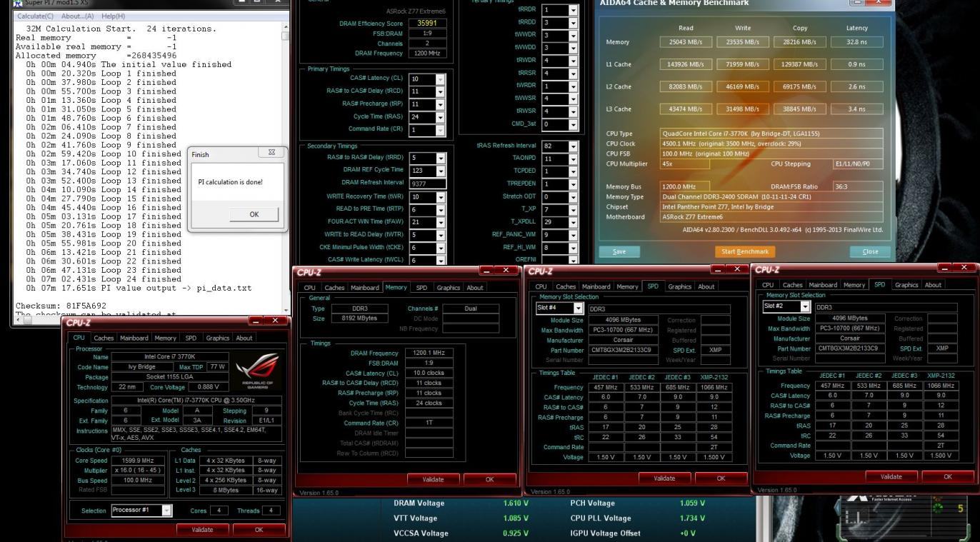This screenshot has height=542, width=980.
Task: Click the CPU Multiplier 45x field in AIDA64
Action: click(685, 164)
